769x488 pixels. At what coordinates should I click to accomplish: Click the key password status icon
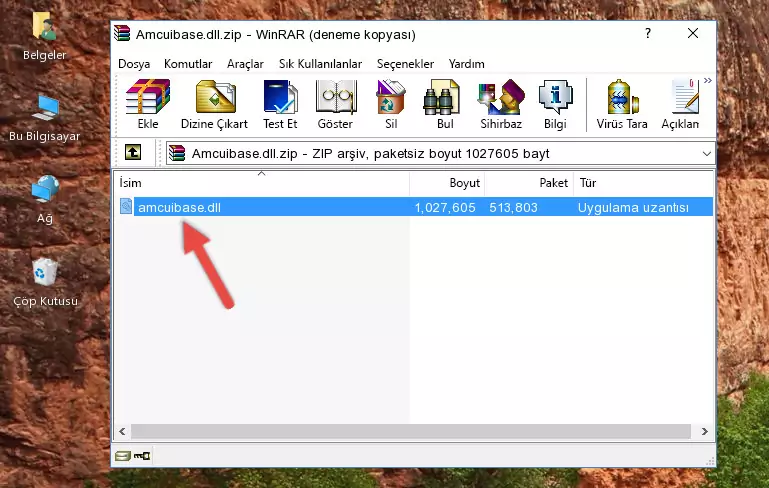coord(142,456)
